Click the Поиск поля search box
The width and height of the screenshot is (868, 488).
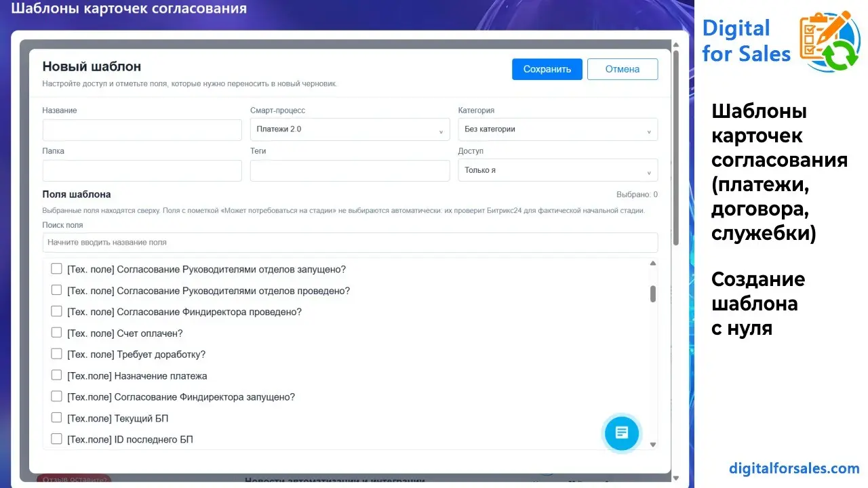click(350, 242)
